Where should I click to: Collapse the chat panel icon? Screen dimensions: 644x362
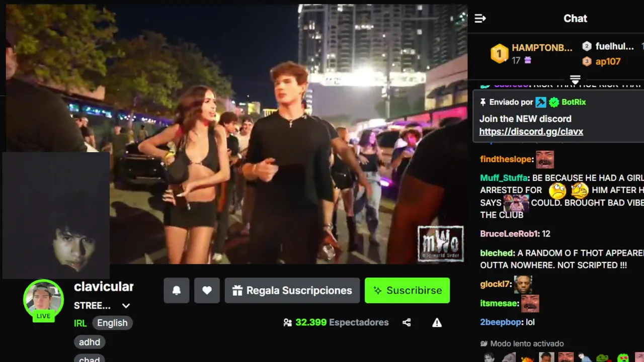[x=480, y=19]
